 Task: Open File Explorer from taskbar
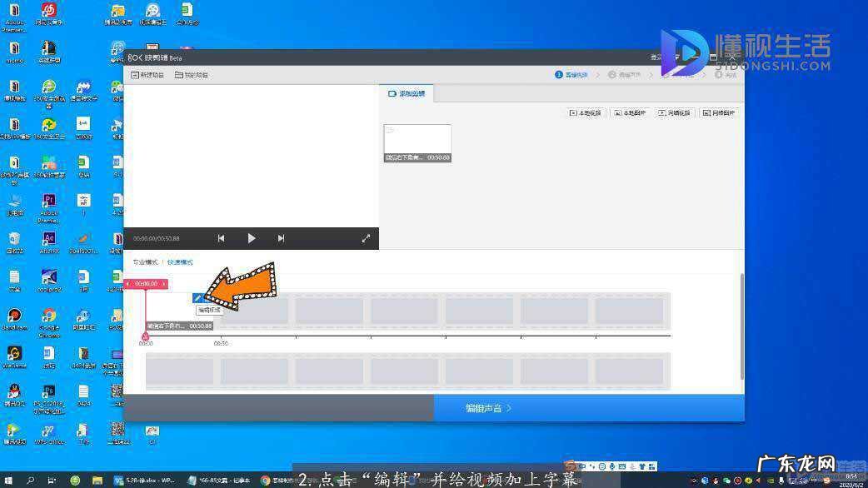97,481
